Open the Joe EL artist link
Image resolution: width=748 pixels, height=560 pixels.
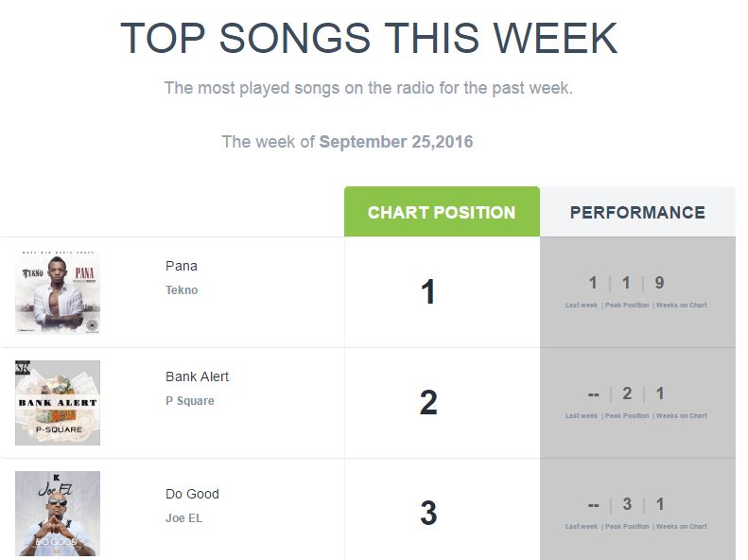pyautogui.click(x=183, y=518)
